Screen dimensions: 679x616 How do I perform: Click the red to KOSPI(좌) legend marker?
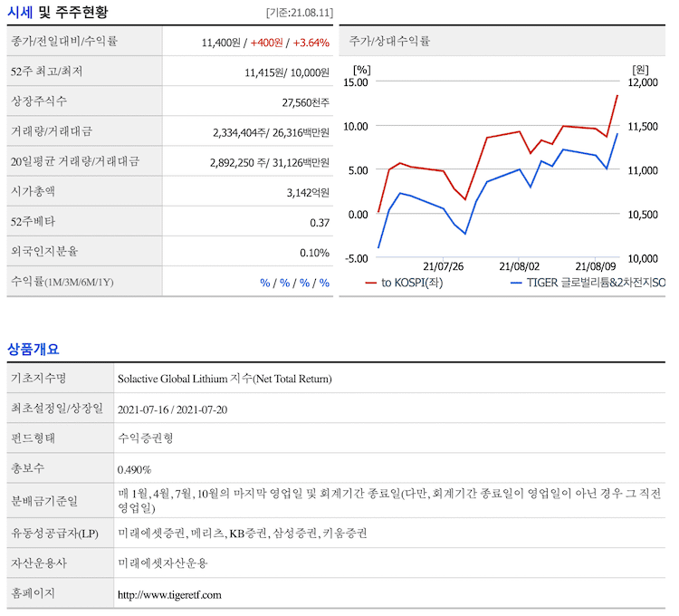click(x=370, y=283)
